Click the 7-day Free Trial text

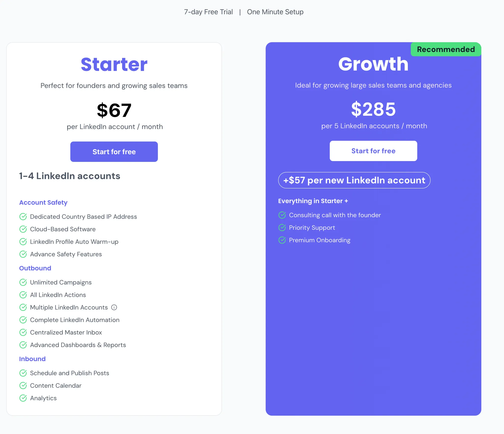[x=208, y=12]
